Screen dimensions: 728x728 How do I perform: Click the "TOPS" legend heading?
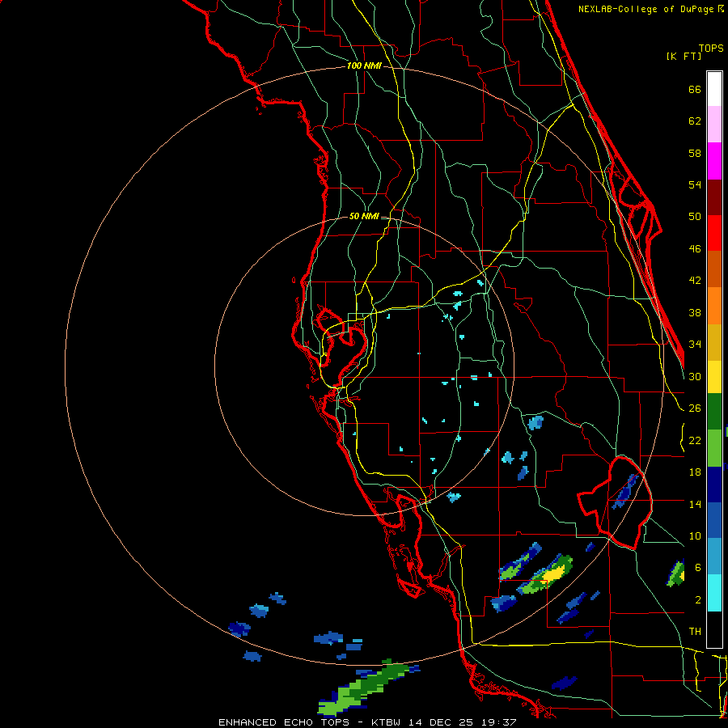[711, 49]
